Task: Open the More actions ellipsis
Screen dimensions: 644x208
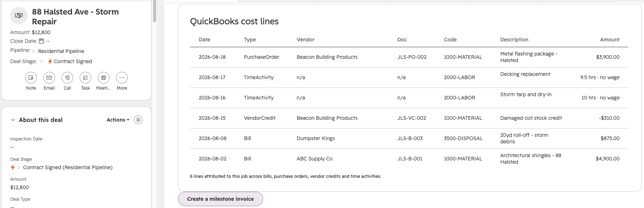Action: tap(122, 78)
